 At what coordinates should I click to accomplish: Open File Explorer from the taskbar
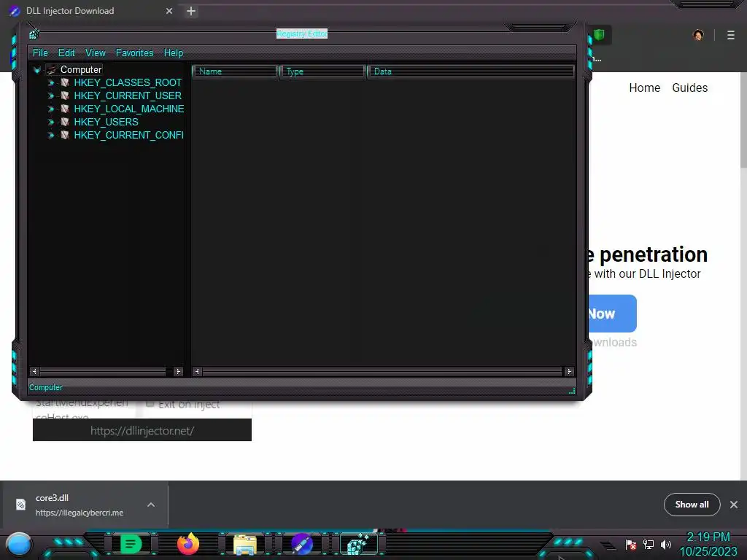[x=245, y=545]
